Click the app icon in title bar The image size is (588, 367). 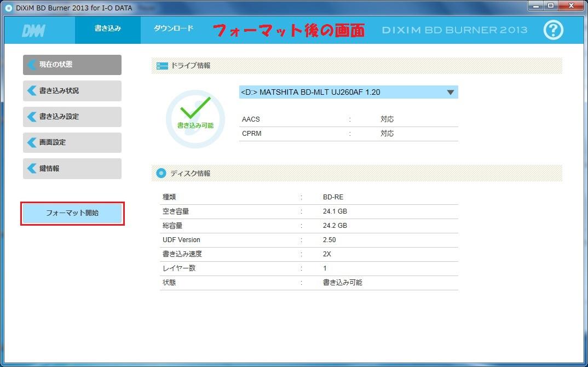8,8
